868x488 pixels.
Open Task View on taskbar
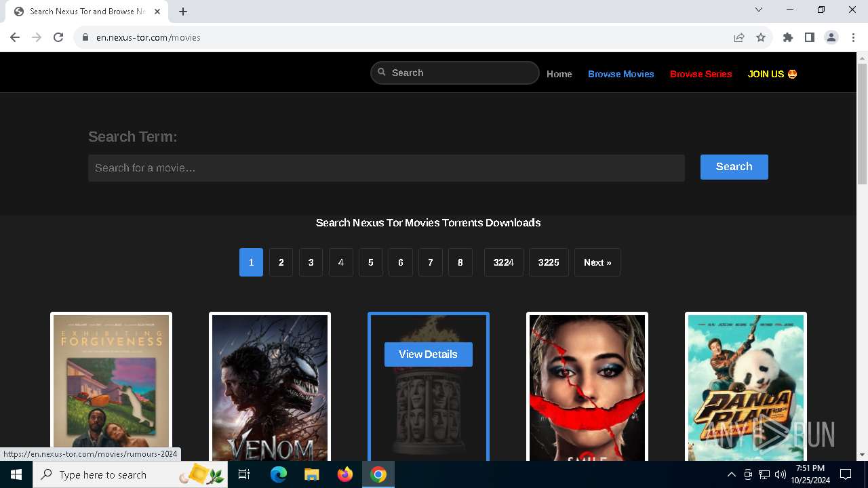[244, 474]
